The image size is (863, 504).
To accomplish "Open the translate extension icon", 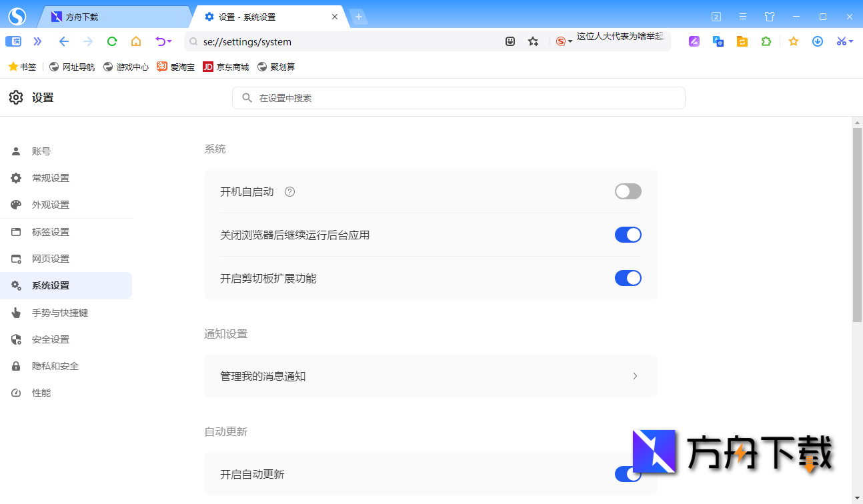I will tap(718, 41).
